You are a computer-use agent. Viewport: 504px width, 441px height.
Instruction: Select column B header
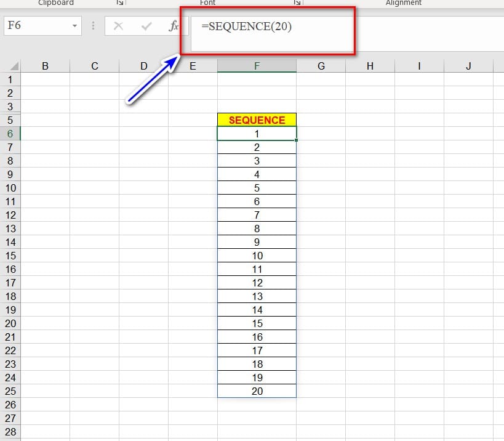[x=45, y=67]
